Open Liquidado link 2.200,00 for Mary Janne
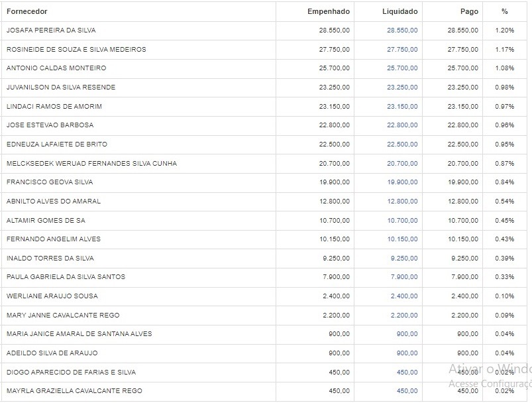 [x=403, y=316]
